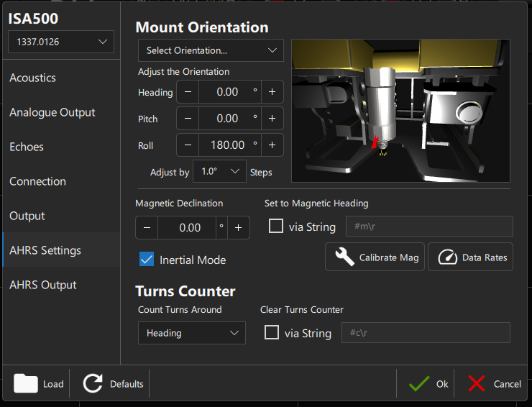Click the wrench Calibrate Mag icon
The height and width of the screenshot is (407, 532).
(x=345, y=257)
